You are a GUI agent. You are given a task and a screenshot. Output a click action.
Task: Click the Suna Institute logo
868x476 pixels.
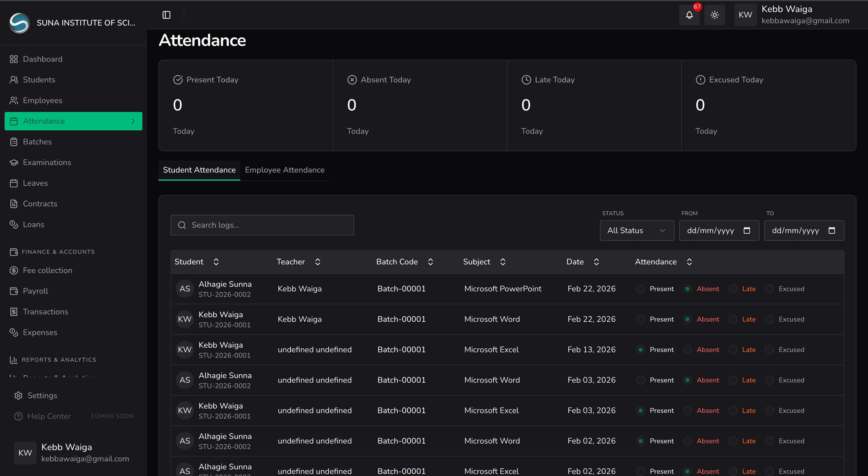(x=20, y=23)
